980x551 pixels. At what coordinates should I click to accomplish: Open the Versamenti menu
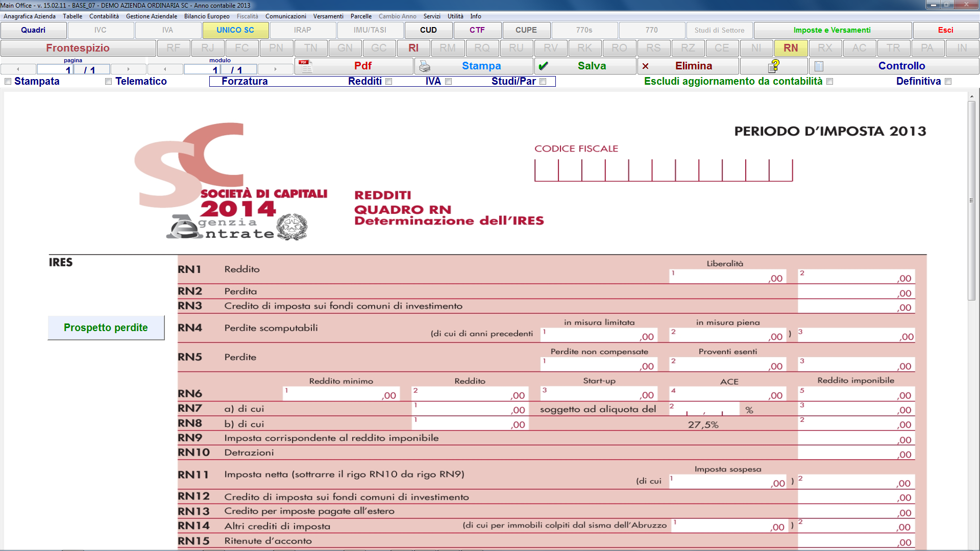[x=328, y=16]
